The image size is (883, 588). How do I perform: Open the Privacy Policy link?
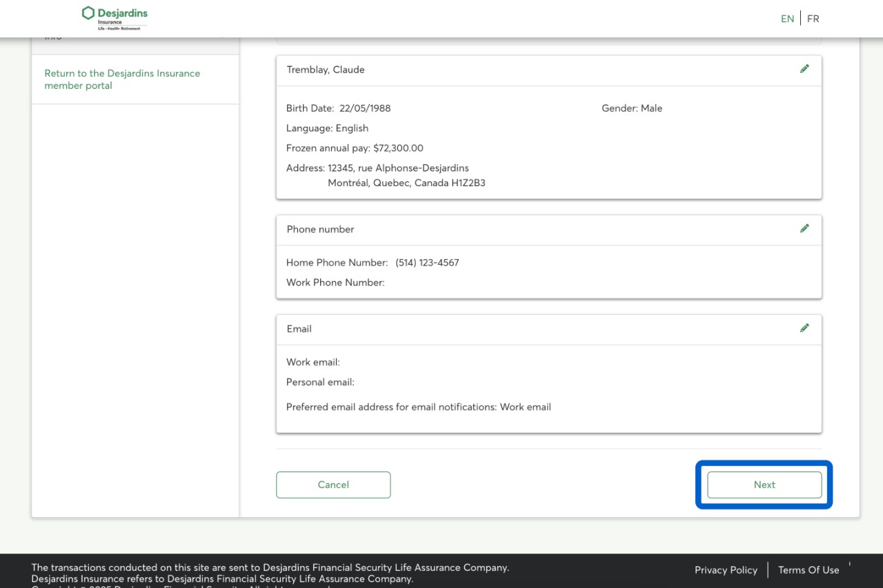[x=726, y=570]
